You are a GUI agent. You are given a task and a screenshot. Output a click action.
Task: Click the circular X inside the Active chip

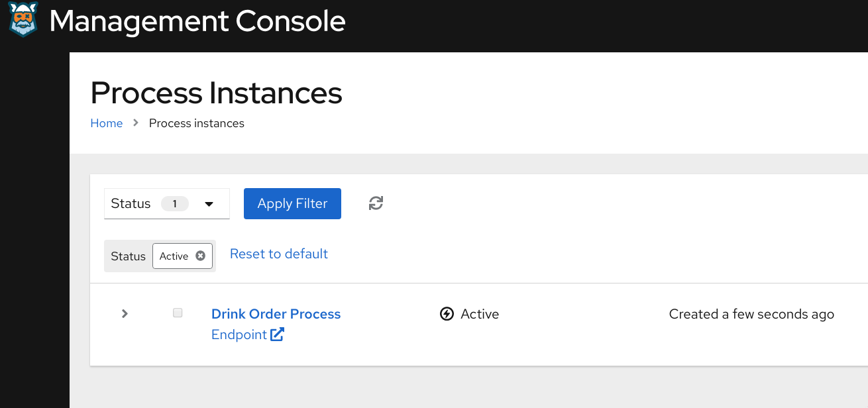201,256
